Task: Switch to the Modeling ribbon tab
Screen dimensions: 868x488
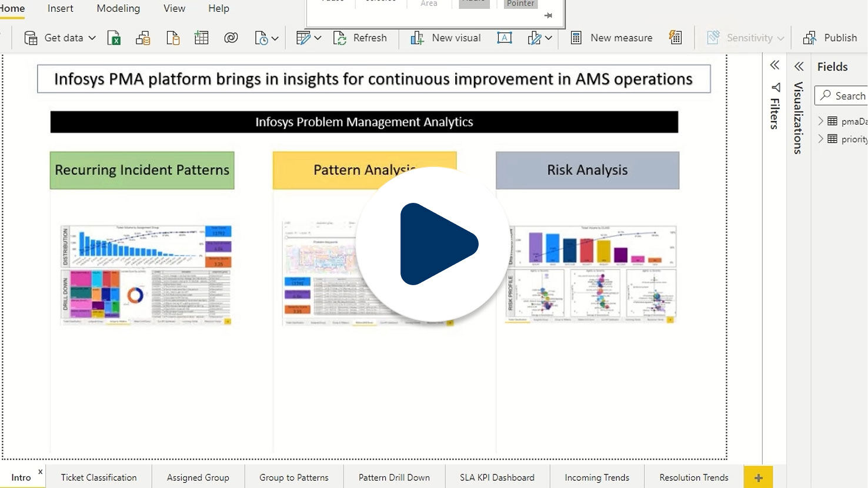Action: click(118, 8)
